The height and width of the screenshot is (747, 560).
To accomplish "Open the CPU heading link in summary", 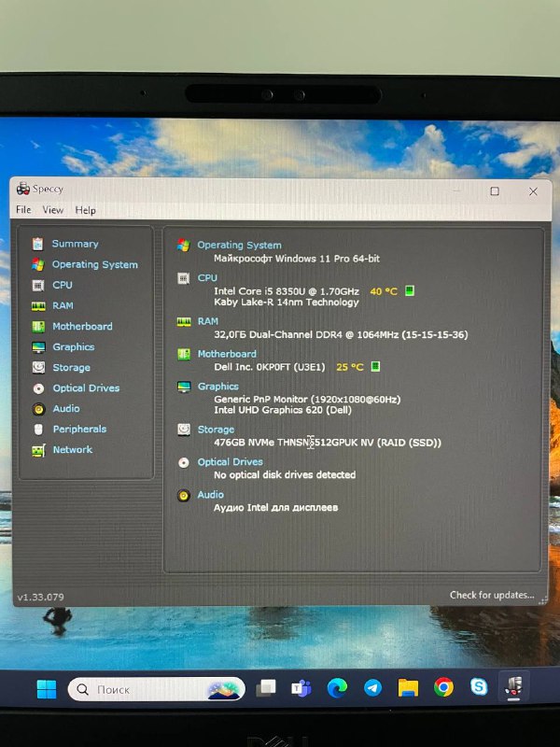I will [207, 277].
